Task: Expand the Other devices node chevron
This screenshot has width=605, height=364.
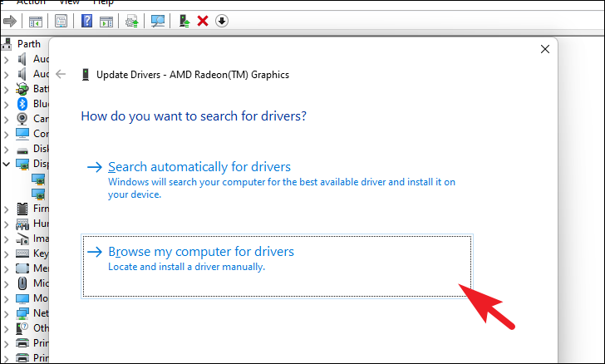Action: [x=6, y=329]
